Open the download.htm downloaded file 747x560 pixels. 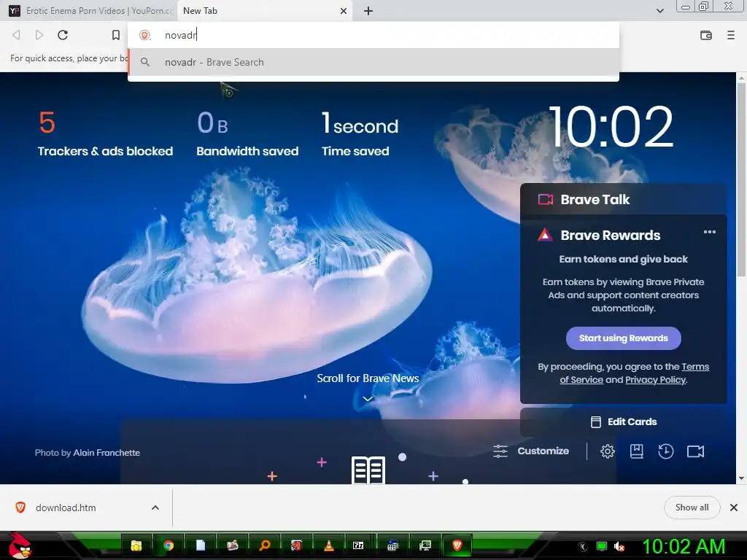65,507
